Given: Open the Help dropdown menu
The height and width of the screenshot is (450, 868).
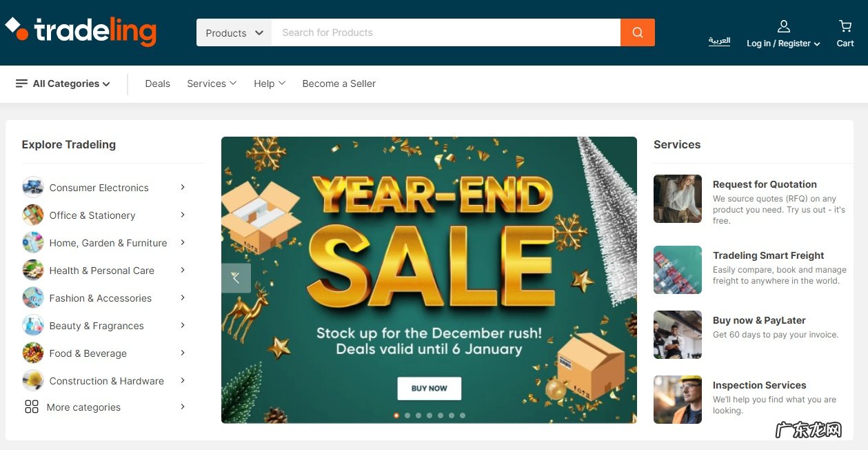Looking at the screenshot, I should (270, 84).
